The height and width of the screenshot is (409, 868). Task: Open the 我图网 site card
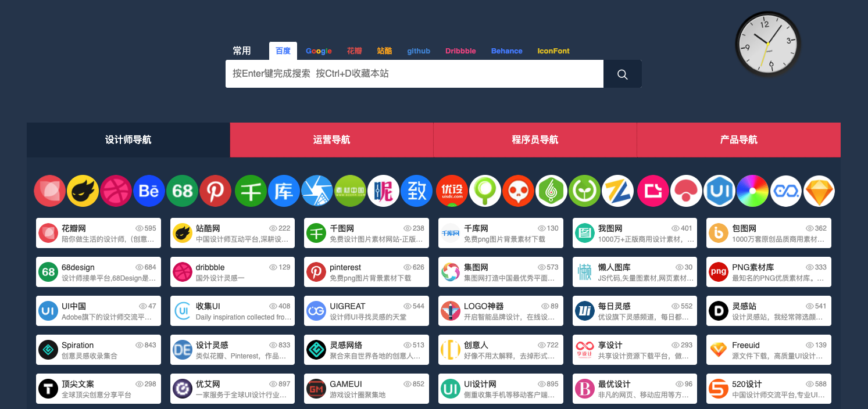(635, 233)
